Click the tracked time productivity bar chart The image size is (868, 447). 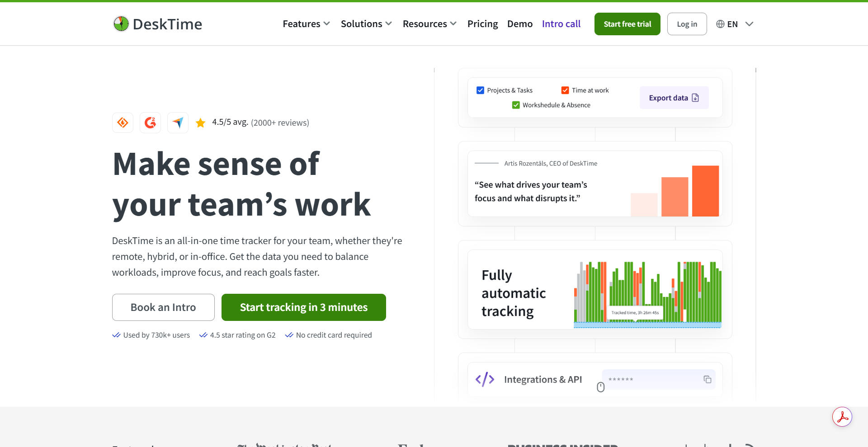[x=647, y=294]
